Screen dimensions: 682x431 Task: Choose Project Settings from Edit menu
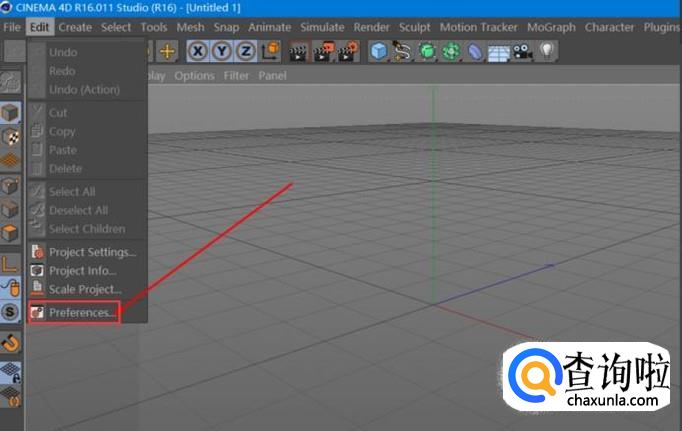click(87, 252)
